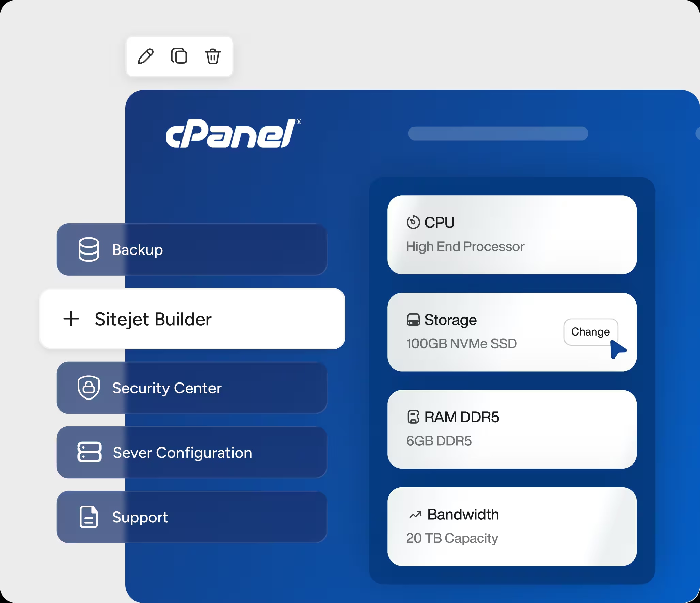Image resolution: width=700 pixels, height=603 pixels.
Task: Click the Change button on Storage
Action: (x=591, y=332)
